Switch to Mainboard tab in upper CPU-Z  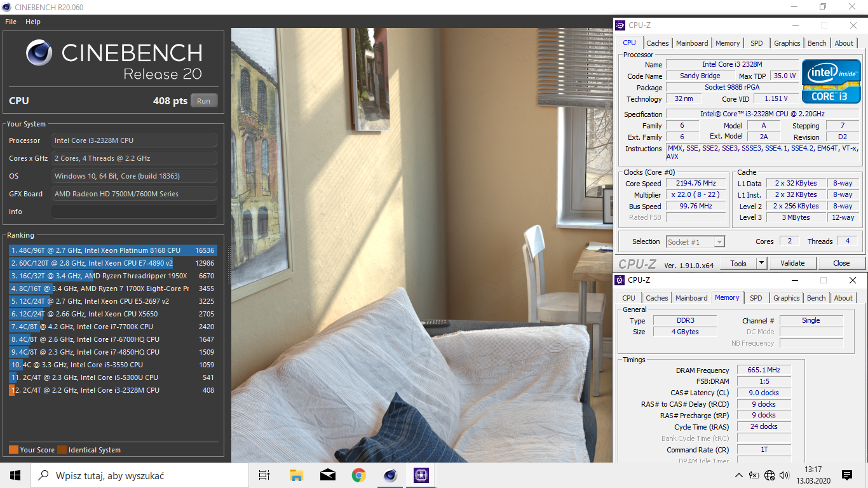click(692, 43)
